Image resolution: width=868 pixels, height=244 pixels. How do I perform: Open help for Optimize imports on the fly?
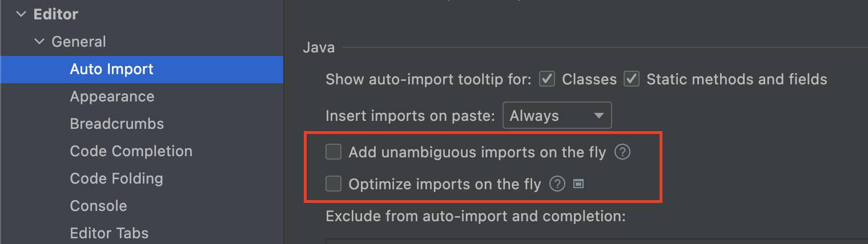[557, 184]
